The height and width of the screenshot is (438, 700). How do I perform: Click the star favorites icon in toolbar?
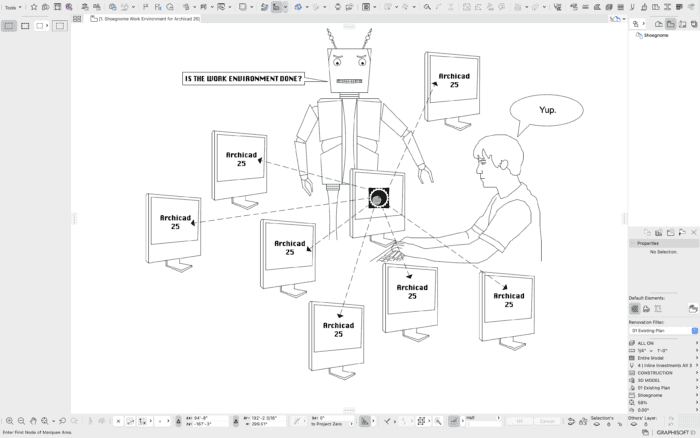coord(33,7)
